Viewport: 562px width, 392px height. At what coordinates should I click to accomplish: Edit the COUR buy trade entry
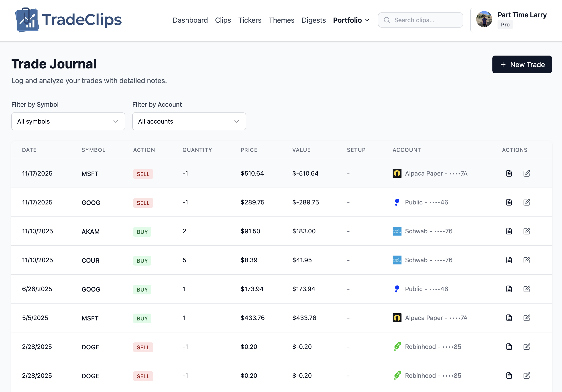point(526,260)
